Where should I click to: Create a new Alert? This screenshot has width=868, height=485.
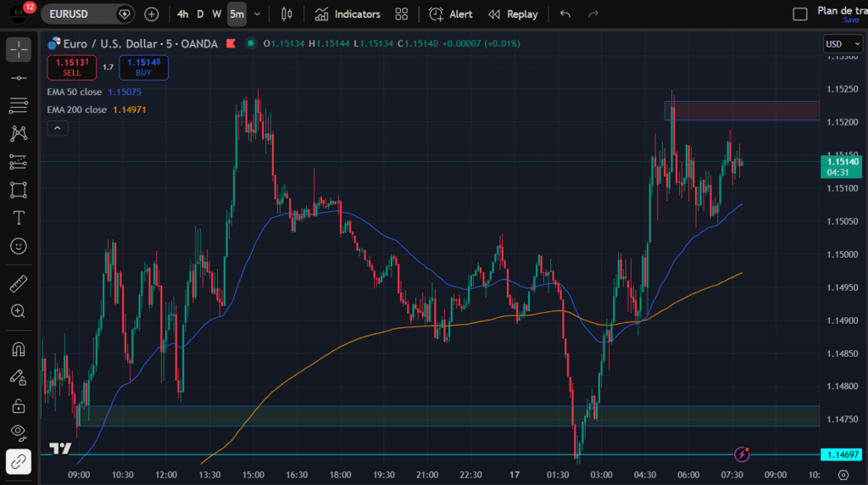tap(451, 14)
